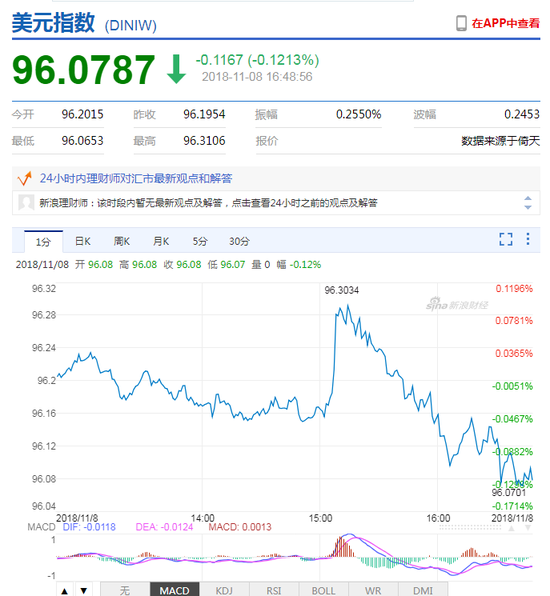Open 24小时内理财师对汇市最新观点和解答 link
550x596 pixels.
coord(136,178)
